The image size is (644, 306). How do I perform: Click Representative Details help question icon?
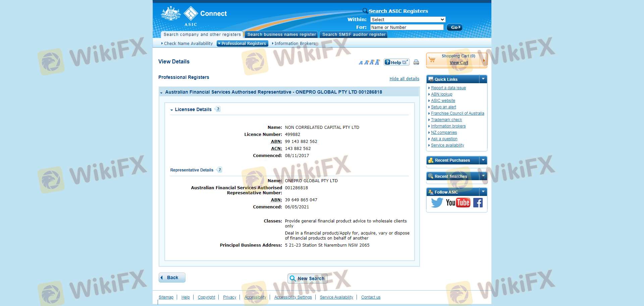[x=220, y=170]
